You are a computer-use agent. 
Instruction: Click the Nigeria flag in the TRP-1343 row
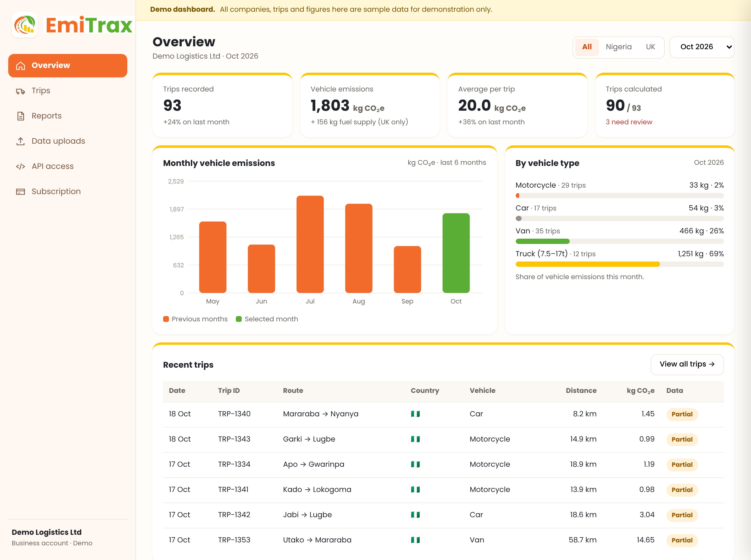415,439
